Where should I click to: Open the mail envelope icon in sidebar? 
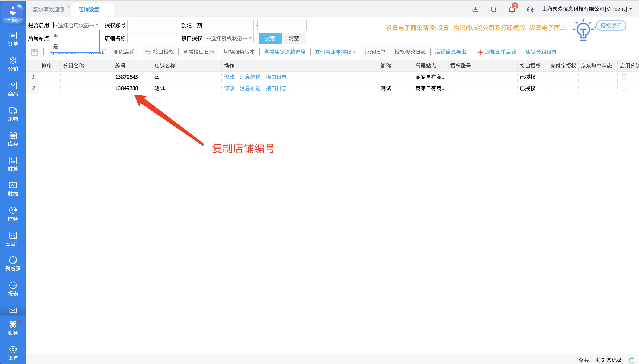(13, 310)
